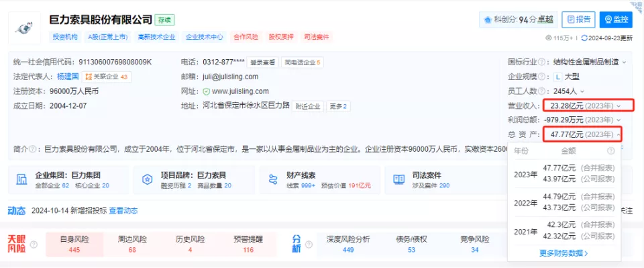The width and height of the screenshot is (644, 268).
Task: Open the 历史风险 4 tile
Action: coord(190,244)
